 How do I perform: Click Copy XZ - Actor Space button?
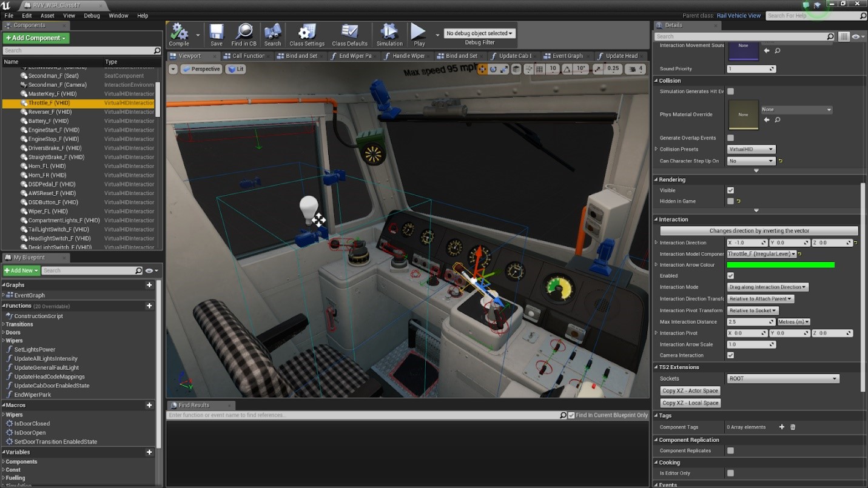(690, 391)
